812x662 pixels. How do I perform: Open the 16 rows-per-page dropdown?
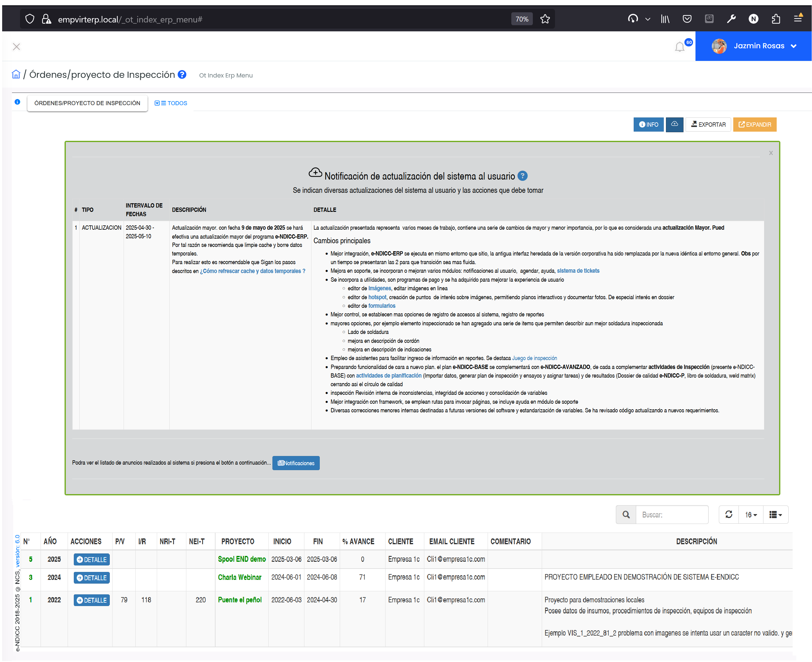point(751,514)
